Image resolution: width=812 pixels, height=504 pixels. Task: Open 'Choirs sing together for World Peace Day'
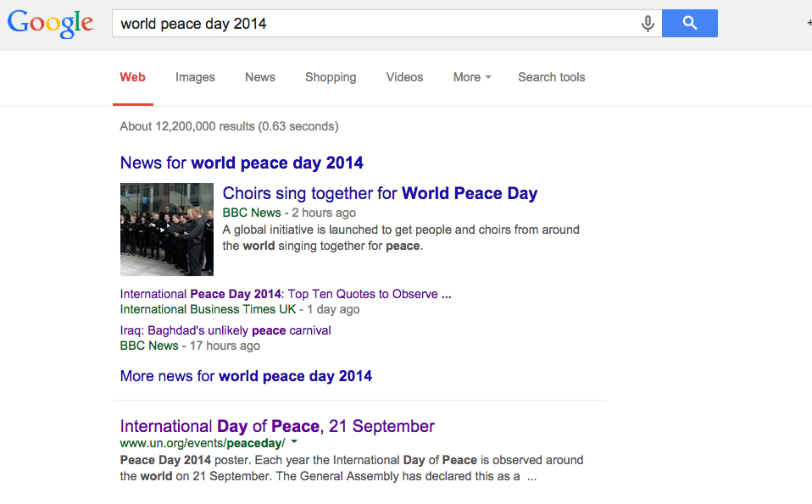coord(380,193)
